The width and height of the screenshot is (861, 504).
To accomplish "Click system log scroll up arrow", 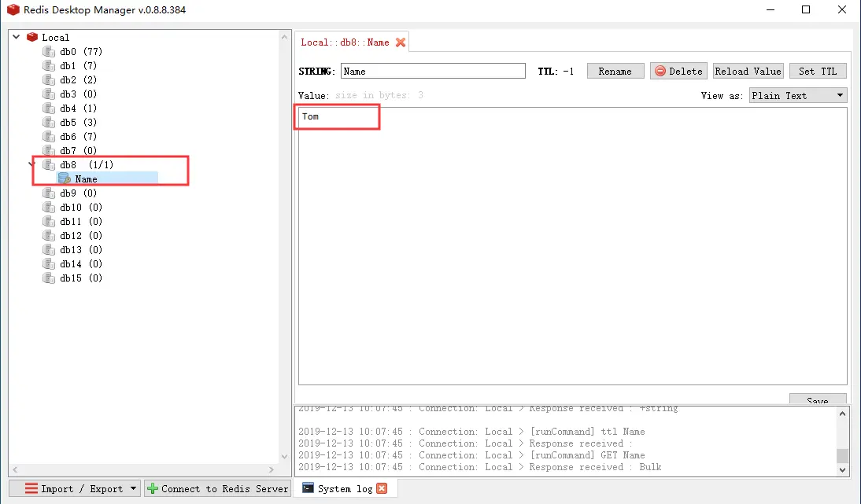I will click(842, 414).
